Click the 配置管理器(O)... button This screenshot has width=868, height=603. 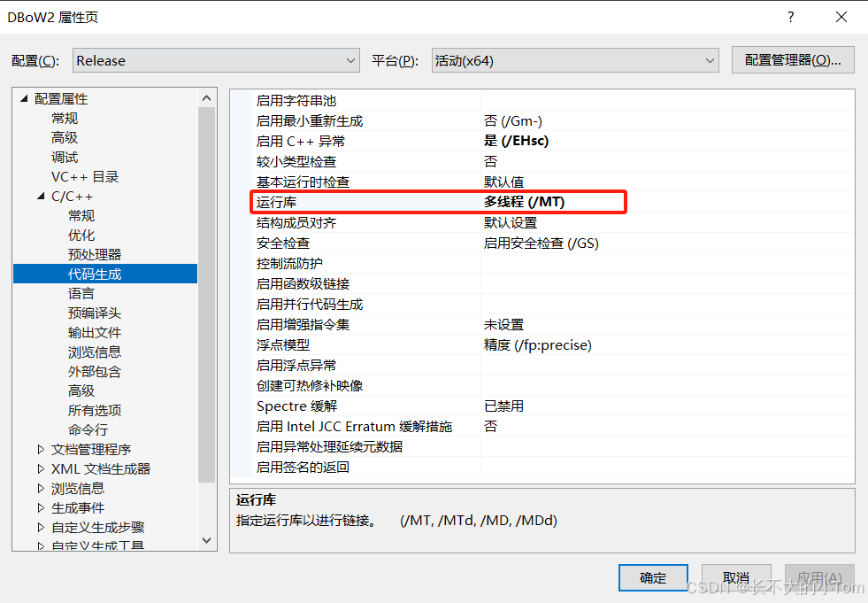coord(793,60)
